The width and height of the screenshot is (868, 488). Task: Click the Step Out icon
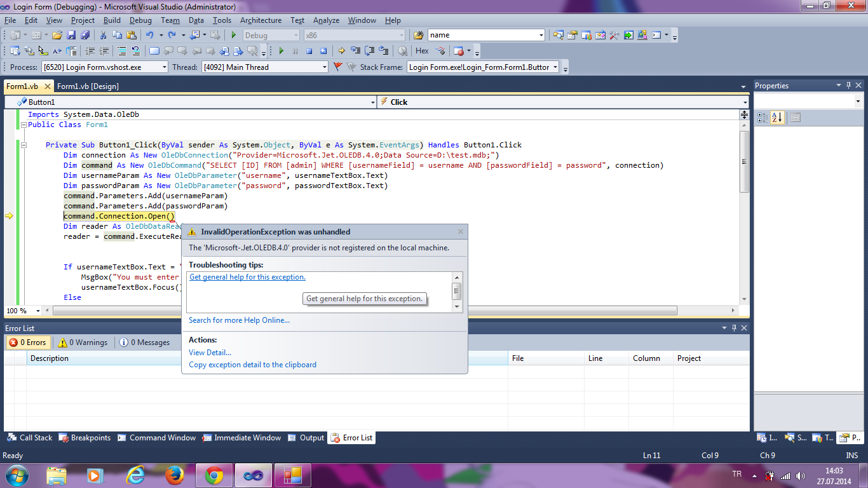pos(383,51)
